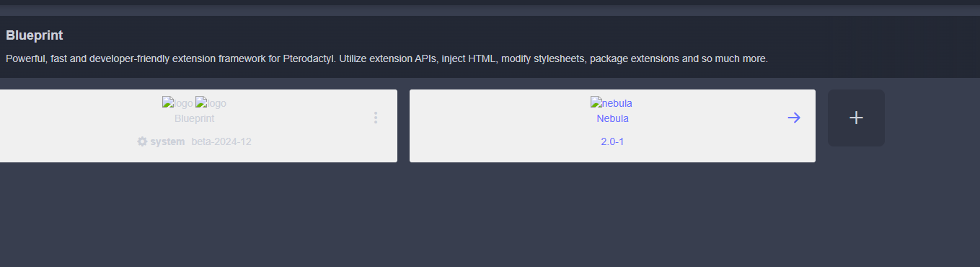Click the Blueprint card title
Screen dimensions: 980x267
(x=195, y=118)
